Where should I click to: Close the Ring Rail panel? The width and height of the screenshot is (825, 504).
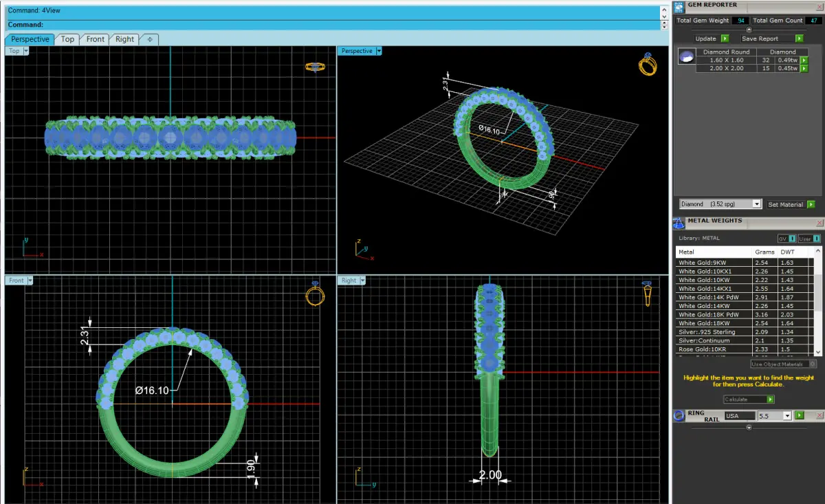(x=819, y=415)
